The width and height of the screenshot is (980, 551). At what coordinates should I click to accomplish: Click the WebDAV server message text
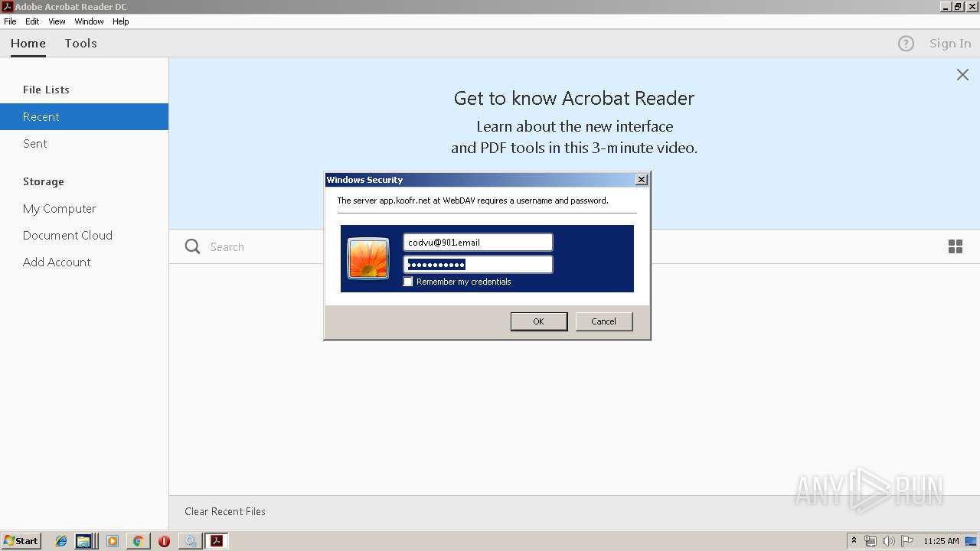coord(472,201)
